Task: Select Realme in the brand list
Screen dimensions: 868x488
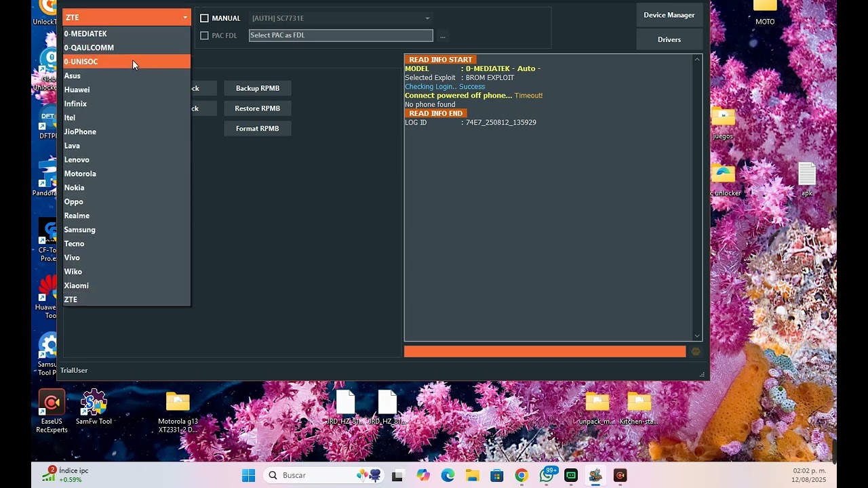Action: point(126,216)
